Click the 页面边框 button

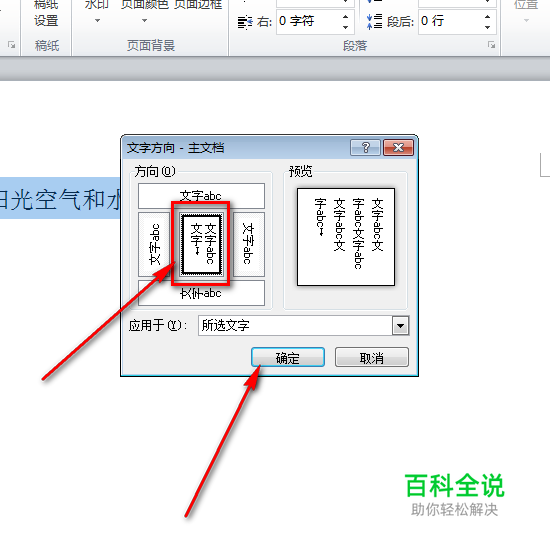pyautogui.click(x=198, y=6)
